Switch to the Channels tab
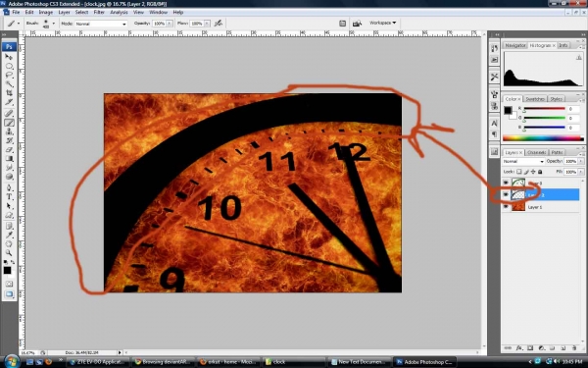The height and width of the screenshot is (368, 588). pyautogui.click(x=536, y=152)
